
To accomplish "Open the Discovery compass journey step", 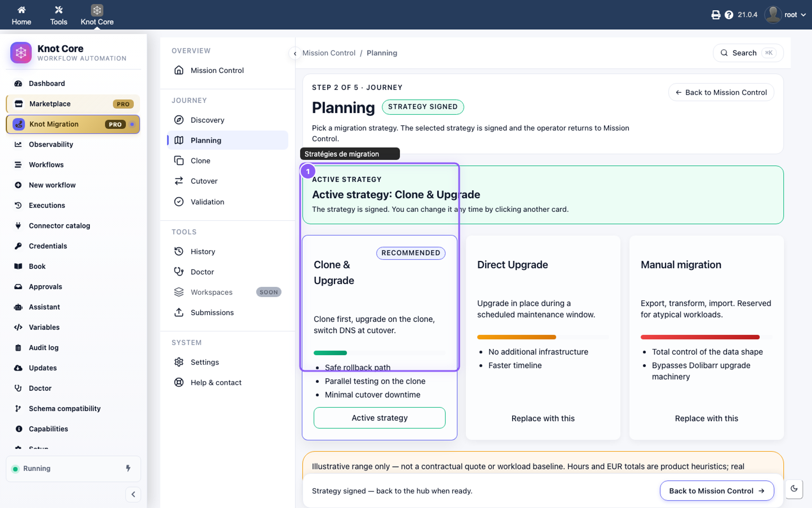I will click(x=228, y=120).
